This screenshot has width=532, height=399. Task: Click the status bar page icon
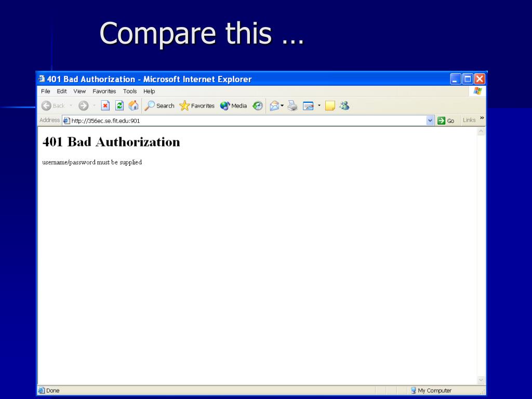coord(42,391)
